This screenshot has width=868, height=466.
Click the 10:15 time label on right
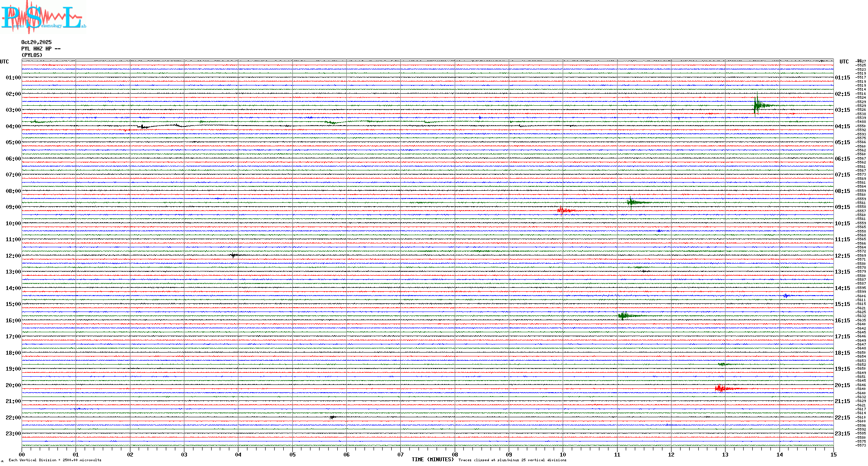842,224
